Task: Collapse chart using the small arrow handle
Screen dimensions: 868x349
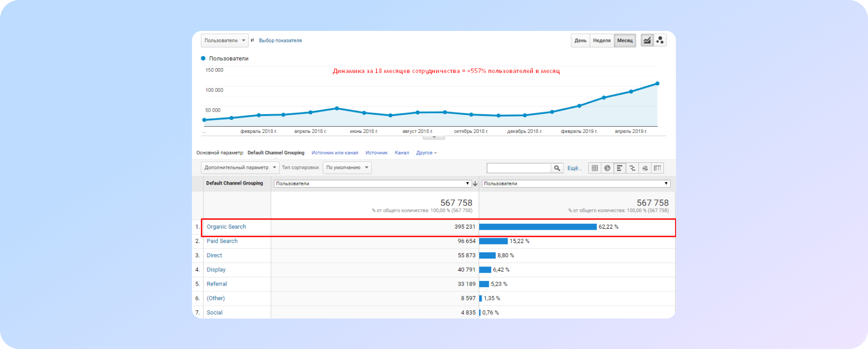Action: click(x=434, y=137)
